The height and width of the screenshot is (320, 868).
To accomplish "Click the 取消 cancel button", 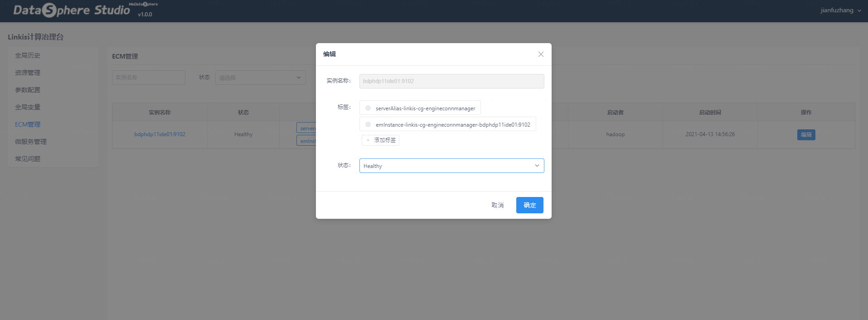I will 497,205.
